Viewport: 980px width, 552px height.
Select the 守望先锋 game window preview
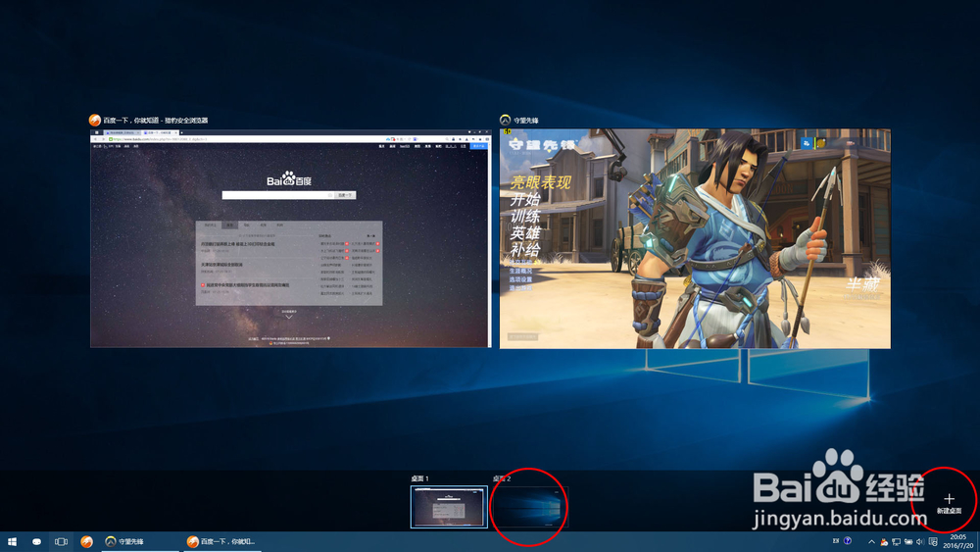[695, 238]
